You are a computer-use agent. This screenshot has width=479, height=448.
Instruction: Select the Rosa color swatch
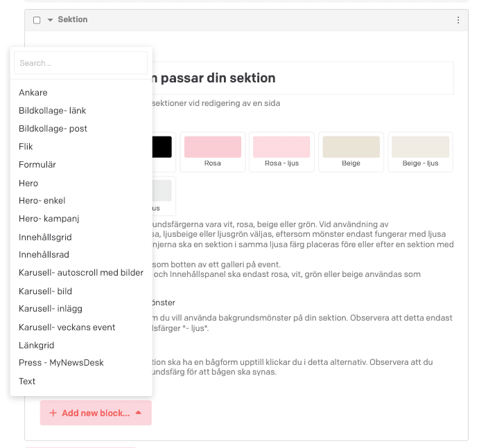tap(212, 152)
